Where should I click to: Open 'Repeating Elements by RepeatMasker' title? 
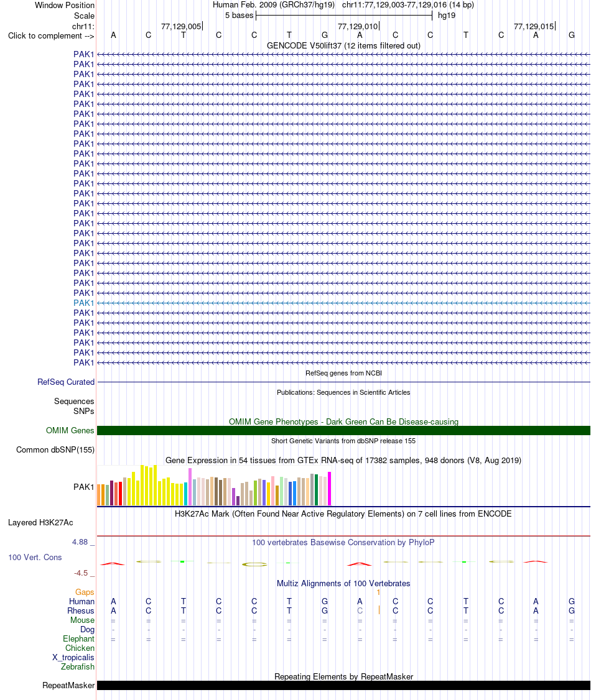pyautogui.click(x=343, y=677)
